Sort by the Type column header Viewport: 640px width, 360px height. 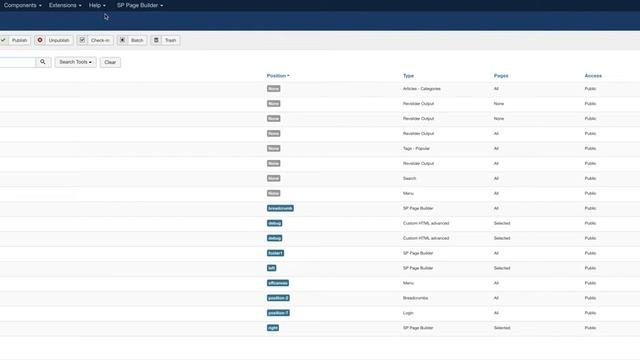pyautogui.click(x=408, y=76)
